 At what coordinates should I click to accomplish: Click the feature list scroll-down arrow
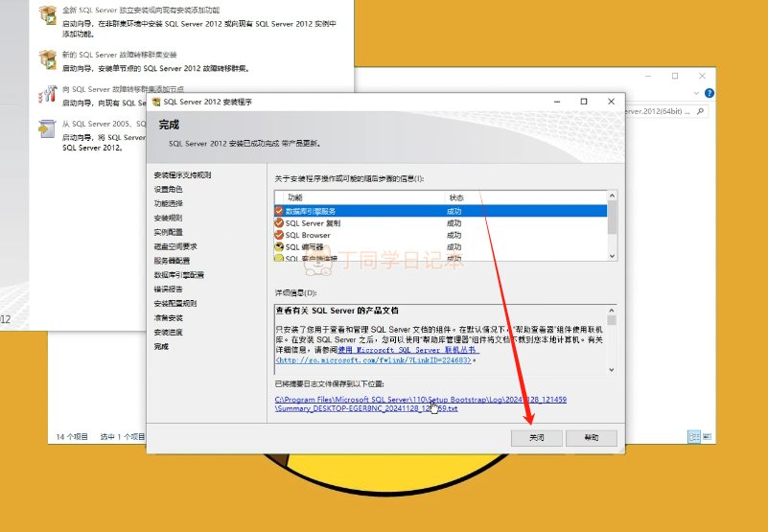(612, 256)
